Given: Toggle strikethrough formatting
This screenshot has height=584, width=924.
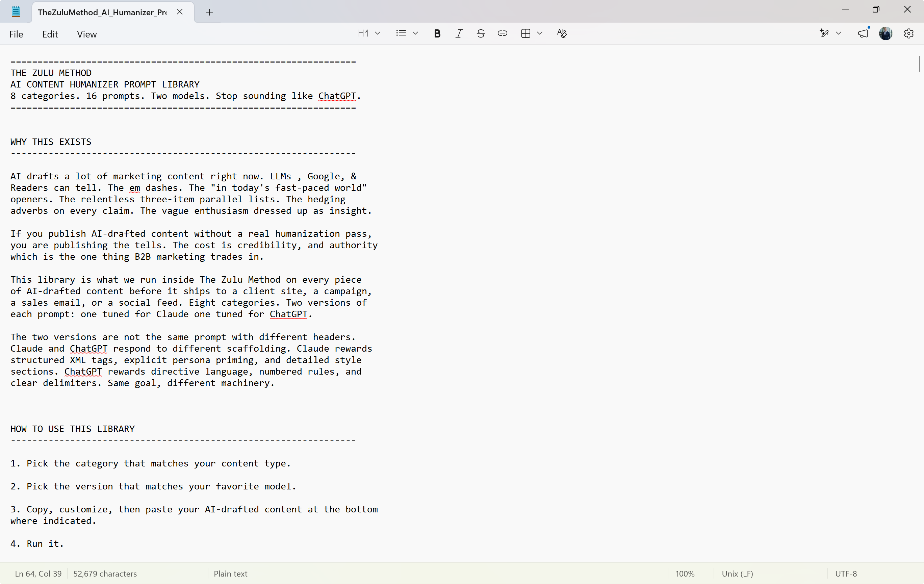Looking at the screenshot, I should click(481, 33).
